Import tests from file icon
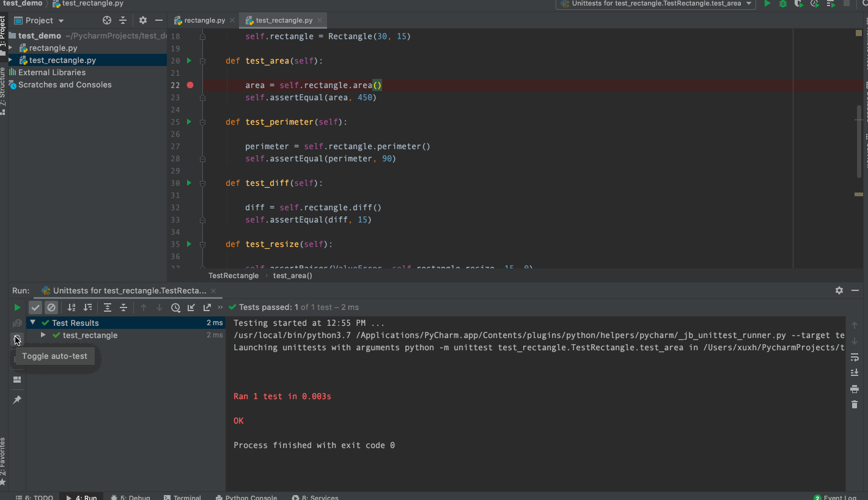This screenshot has width=868, height=500. (x=191, y=307)
